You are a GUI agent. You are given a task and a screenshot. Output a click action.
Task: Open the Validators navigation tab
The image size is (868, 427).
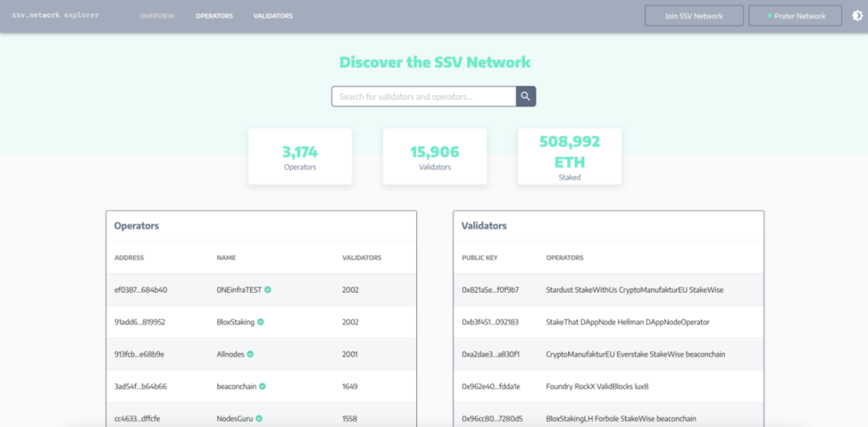(272, 16)
